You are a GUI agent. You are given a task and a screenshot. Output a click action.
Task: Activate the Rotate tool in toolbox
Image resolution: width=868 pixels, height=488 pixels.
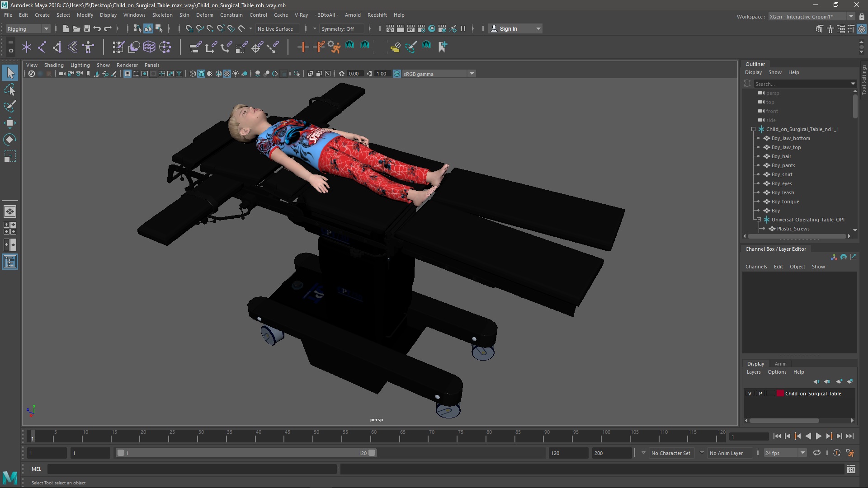pos(10,140)
